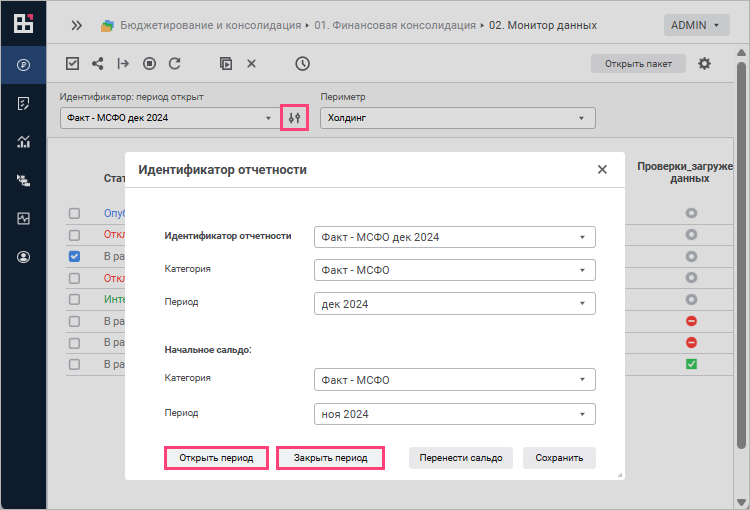
Task: Click the share icon in the toolbar
Action: coord(98,63)
